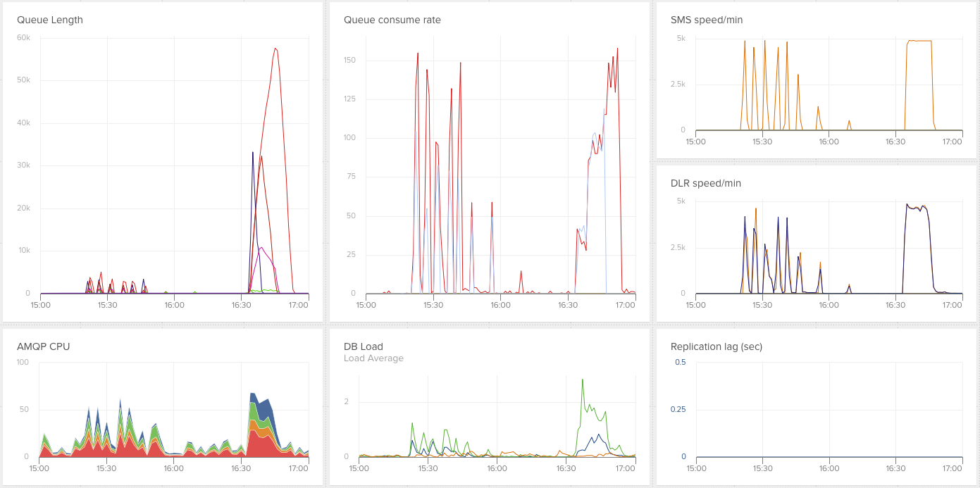Open the Queue consume rate panel title
The height and width of the screenshot is (488, 980).
click(x=392, y=20)
